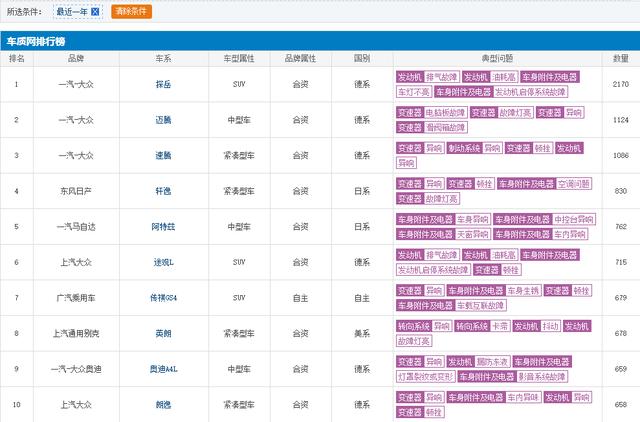This screenshot has width=640, height=422.
Task: Select the 品牌属性 column header
Action: (x=300, y=59)
